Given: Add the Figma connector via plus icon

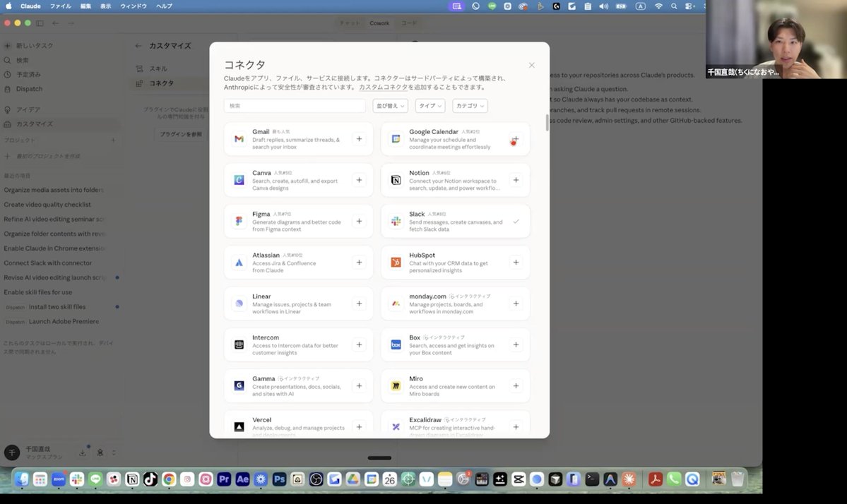Looking at the screenshot, I should (359, 221).
